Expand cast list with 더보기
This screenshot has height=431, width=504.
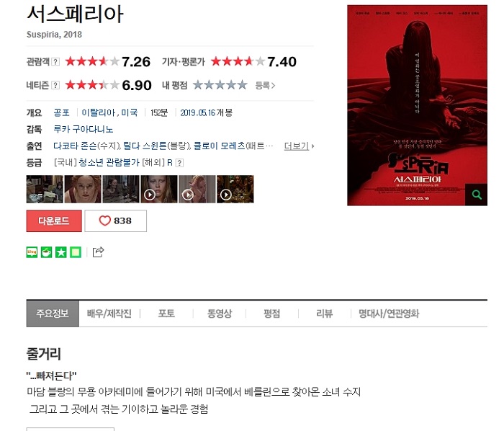[x=299, y=146]
